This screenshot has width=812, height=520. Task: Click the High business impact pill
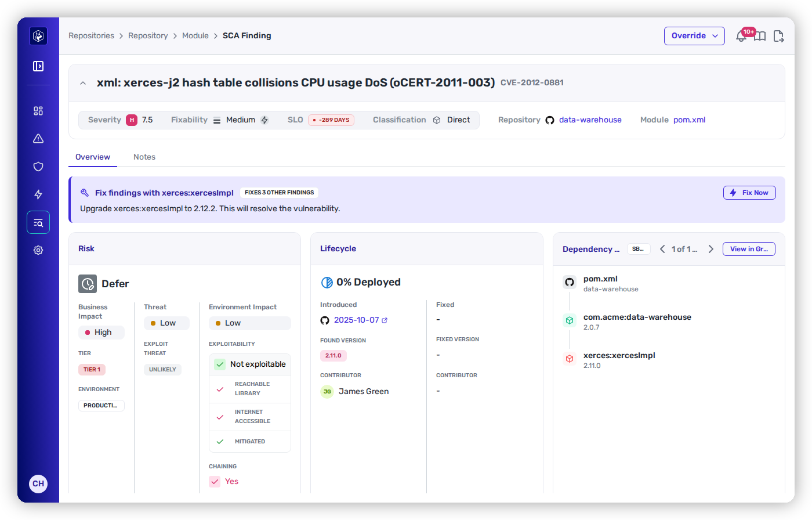tap(101, 333)
